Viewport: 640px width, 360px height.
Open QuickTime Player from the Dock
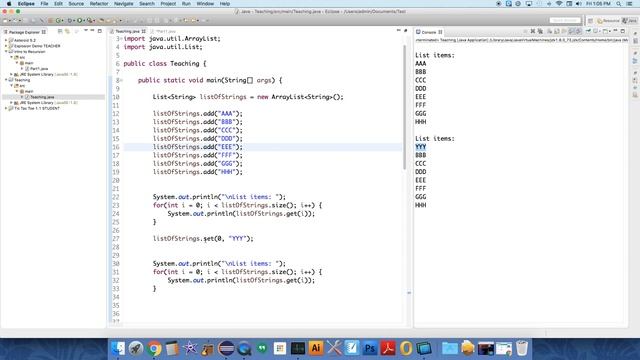click(x=244, y=348)
